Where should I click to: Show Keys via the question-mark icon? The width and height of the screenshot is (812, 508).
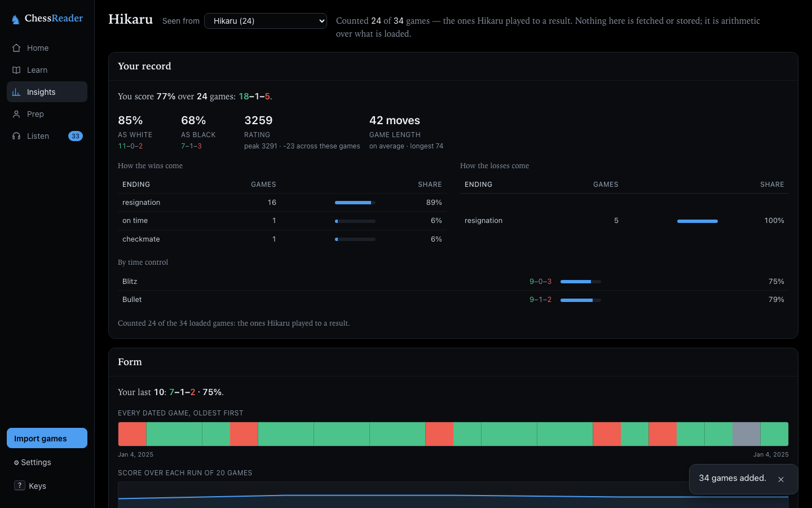coord(20,485)
